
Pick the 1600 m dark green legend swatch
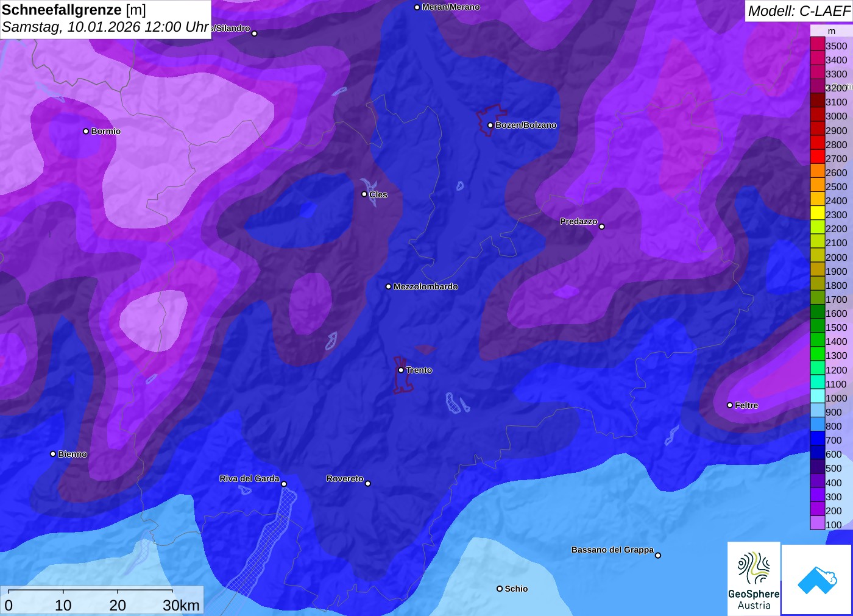tap(818, 313)
